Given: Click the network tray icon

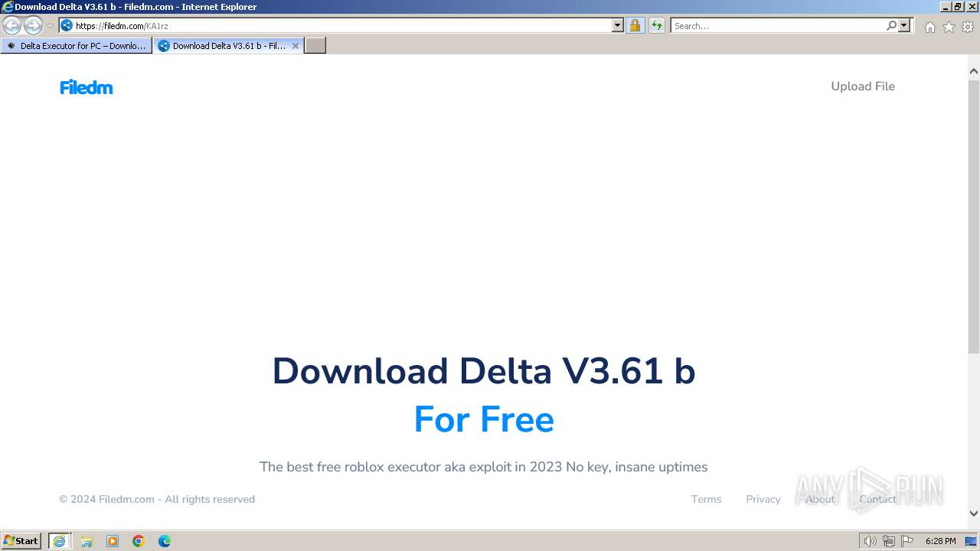Looking at the screenshot, I should tap(889, 541).
